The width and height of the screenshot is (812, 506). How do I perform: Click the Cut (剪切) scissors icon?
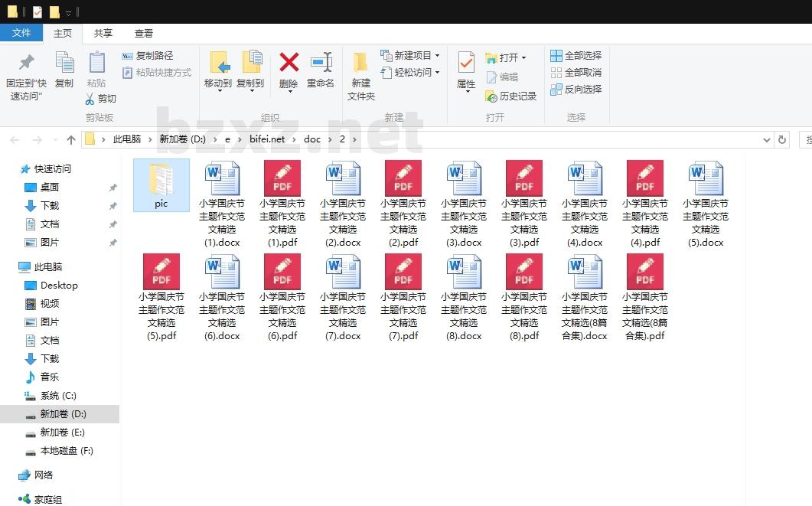(x=90, y=99)
